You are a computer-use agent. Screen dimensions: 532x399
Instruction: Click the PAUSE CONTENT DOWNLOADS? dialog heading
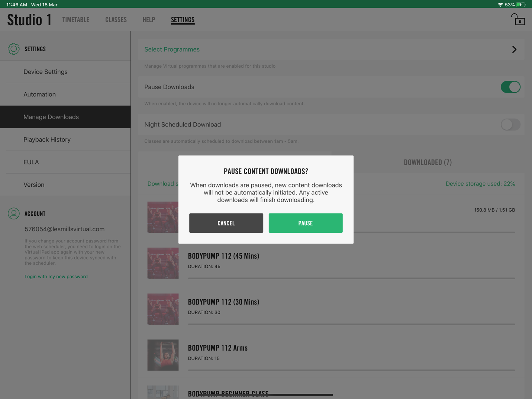(266, 171)
